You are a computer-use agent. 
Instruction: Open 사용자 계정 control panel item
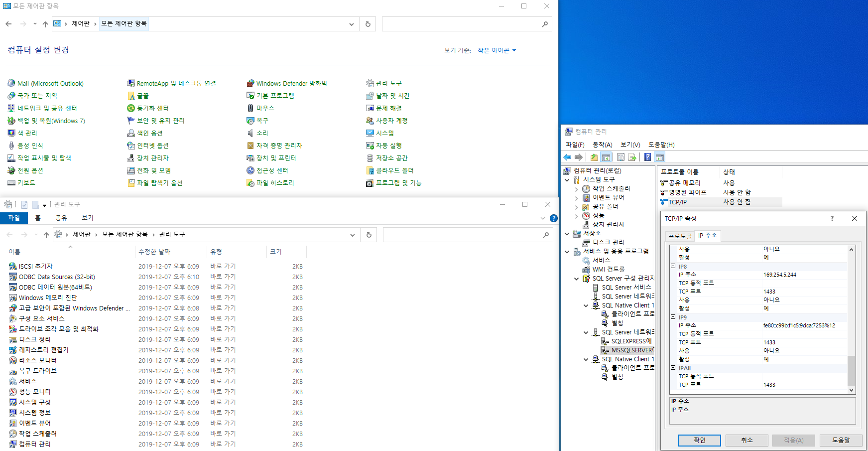coord(387,121)
